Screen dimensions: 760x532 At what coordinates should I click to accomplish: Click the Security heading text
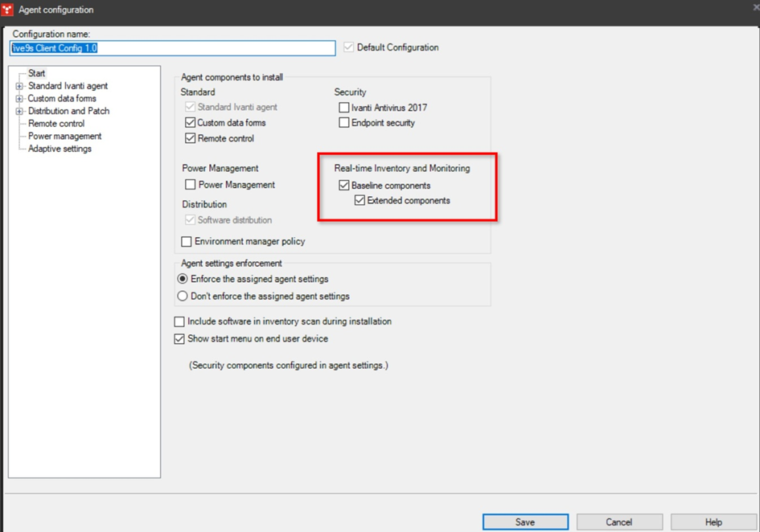(350, 92)
